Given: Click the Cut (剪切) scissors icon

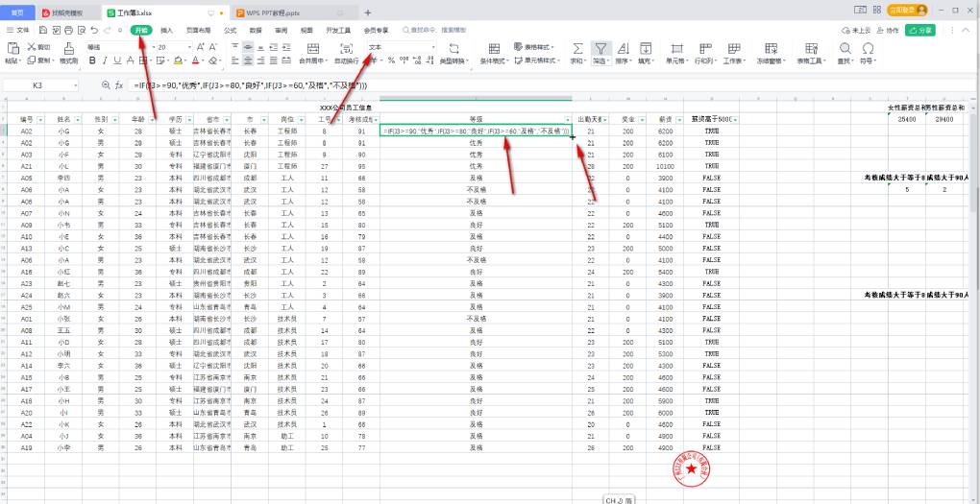Looking at the screenshot, I should click(x=32, y=47).
